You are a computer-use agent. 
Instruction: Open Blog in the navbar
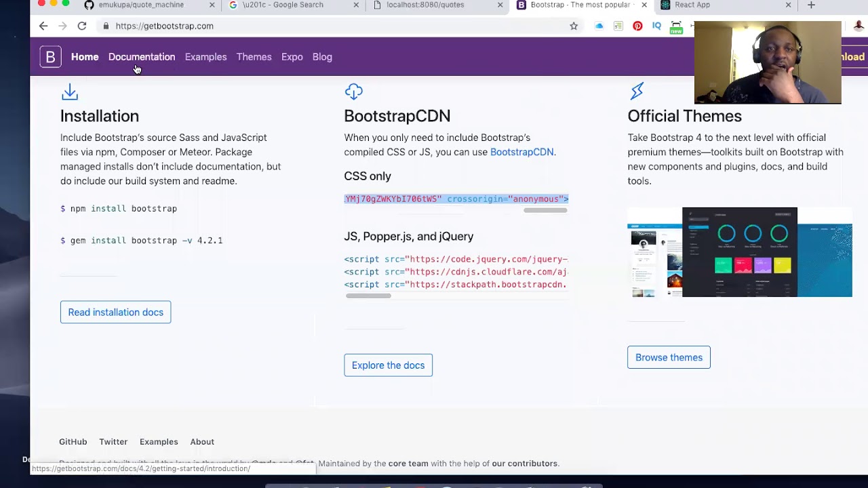(322, 57)
